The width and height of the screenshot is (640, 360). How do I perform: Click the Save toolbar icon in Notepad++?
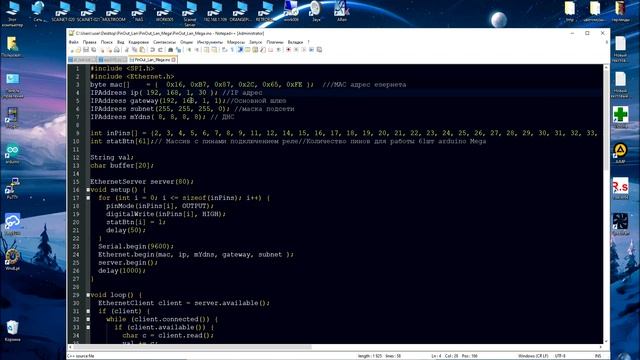tap(86, 50)
